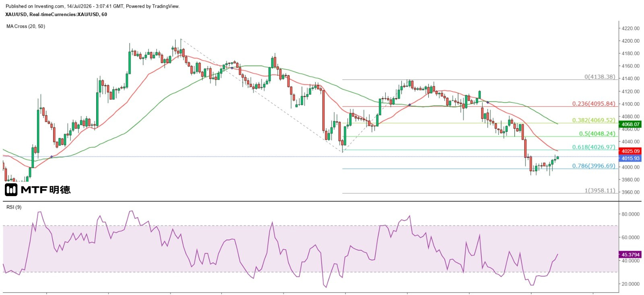The width and height of the screenshot is (644, 295).
Task: Click the blue 4015.93 current price tag
Action: coord(630,158)
